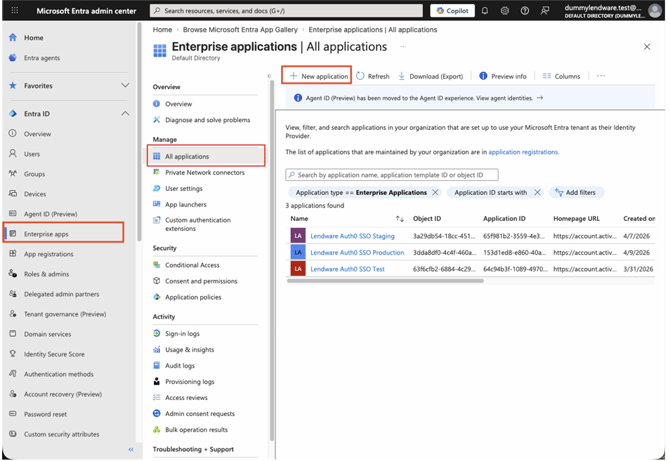Expand the Favorites section

click(x=125, y=86)
